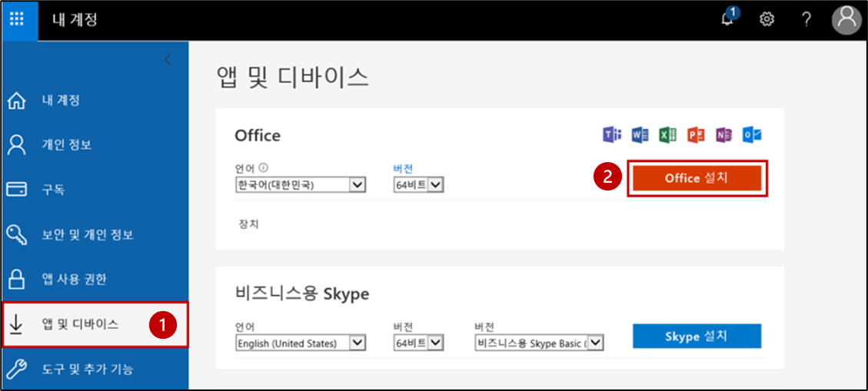Click the help question mark icon
Viewport: 868px width, 391px height.
[x=806, y=19]
